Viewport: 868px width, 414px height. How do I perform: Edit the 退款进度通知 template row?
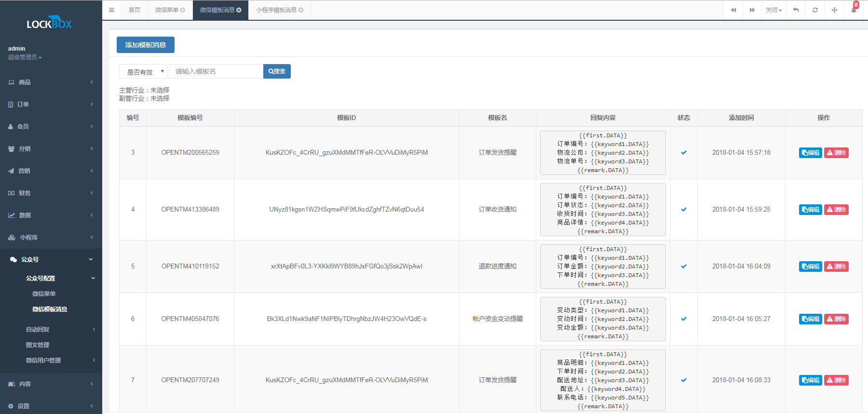click(x=811, y=267)
